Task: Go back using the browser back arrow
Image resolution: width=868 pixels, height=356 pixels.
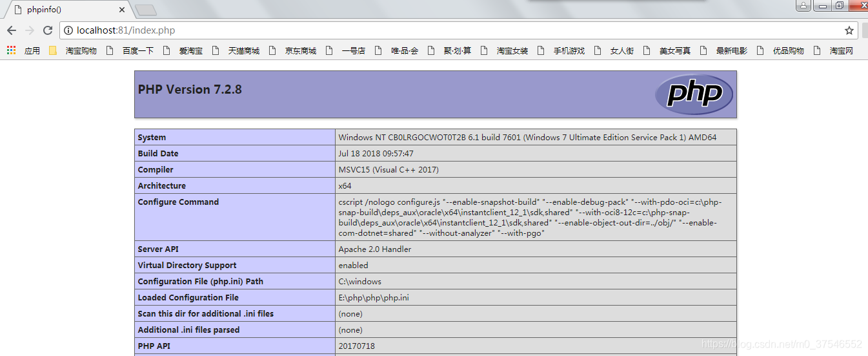Action: click(12, 30)
